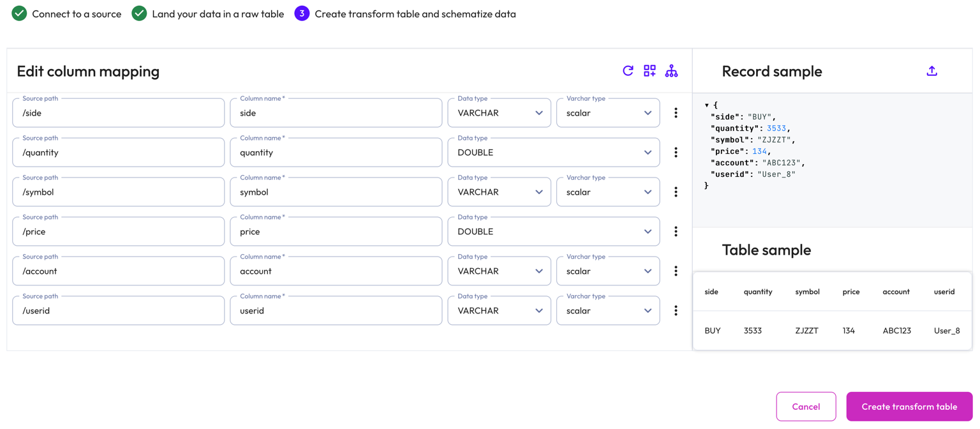This screenshot has width=980, height=429.
Task: Click the Source path field containing /price
Action: (118, 231)
